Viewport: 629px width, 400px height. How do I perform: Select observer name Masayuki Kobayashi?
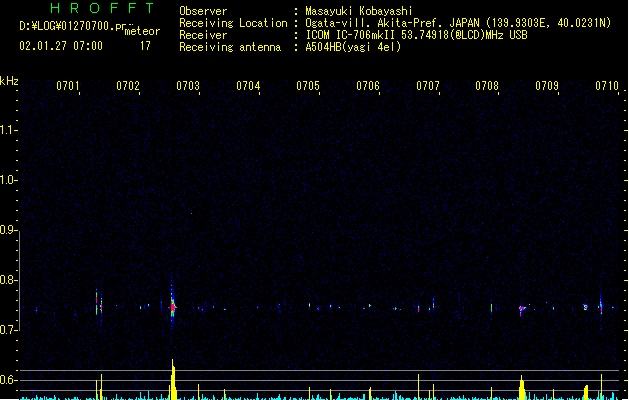(359, 11)
